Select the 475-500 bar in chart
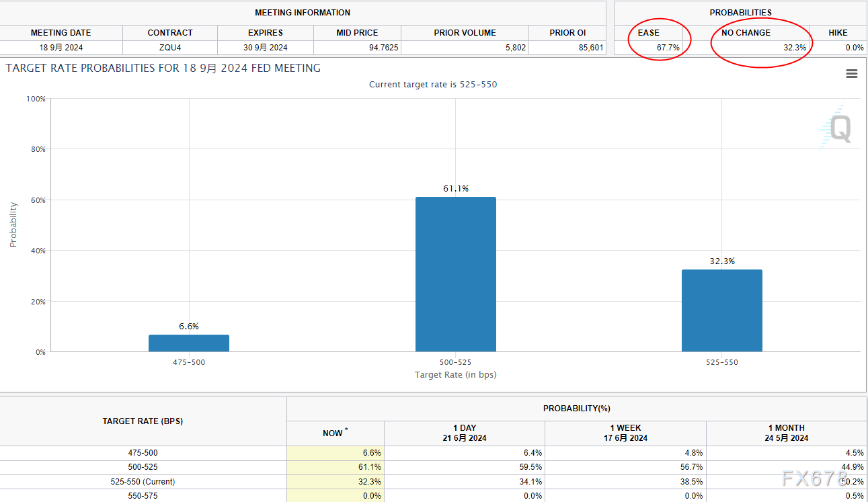Viewport: 868px width, 502px height. [x=189, y=343]
